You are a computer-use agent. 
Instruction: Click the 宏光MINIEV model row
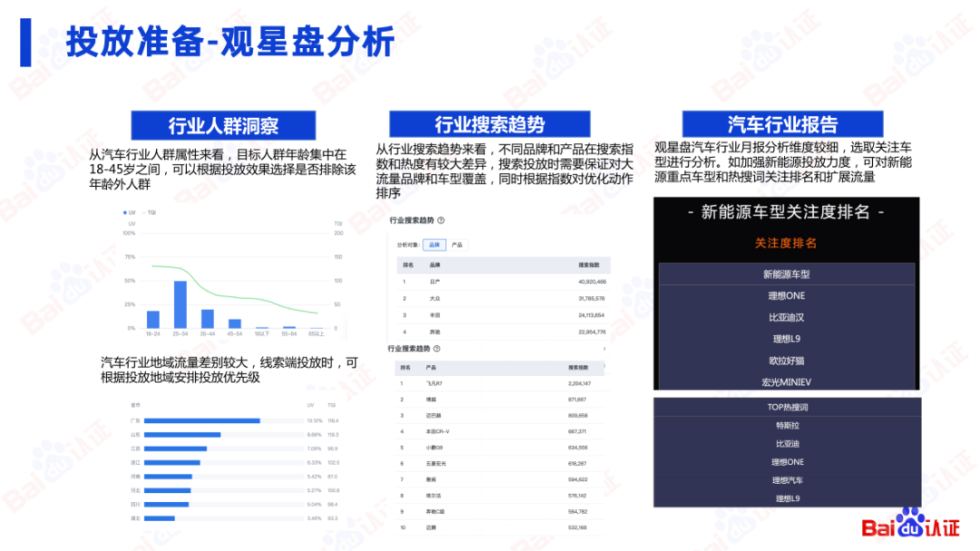point(786,381)
